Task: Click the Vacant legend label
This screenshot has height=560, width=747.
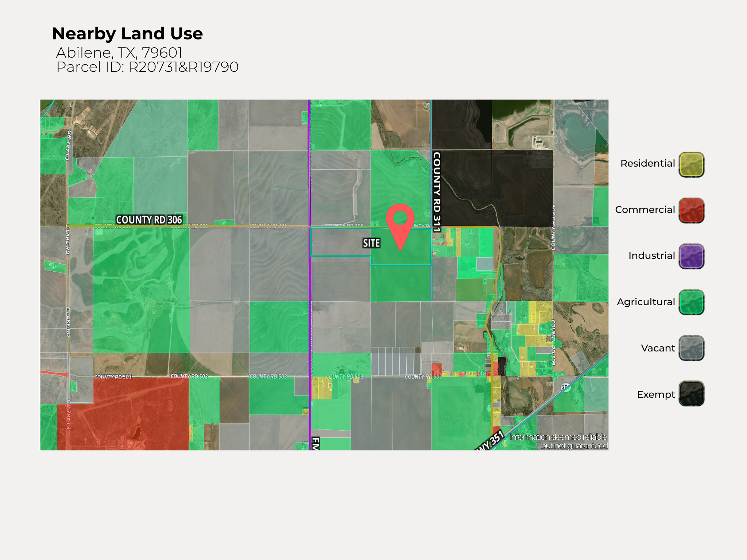Action: [x=658, y=348]
